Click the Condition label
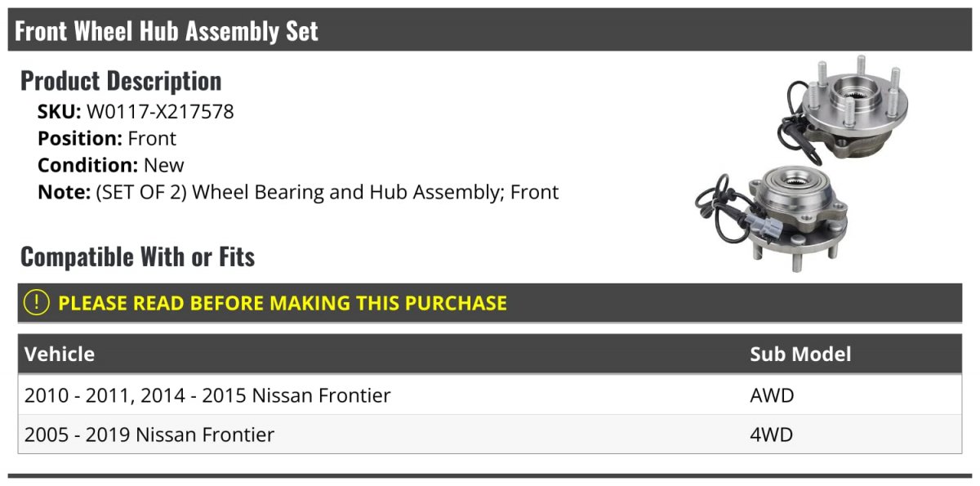 [88, 165]
